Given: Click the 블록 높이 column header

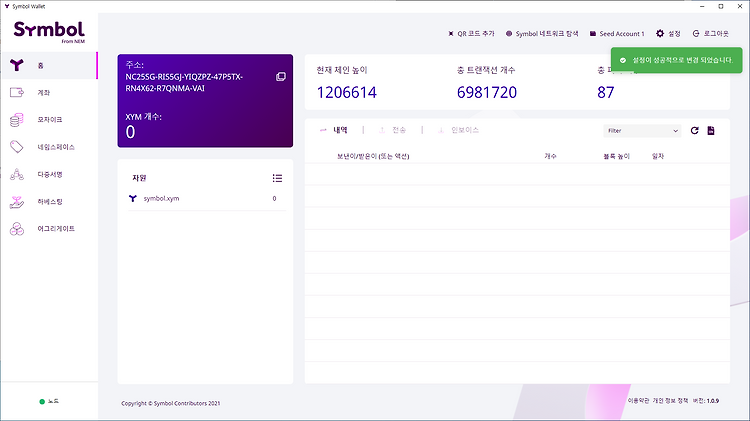Looking at the screenshot, I should 617,156.
